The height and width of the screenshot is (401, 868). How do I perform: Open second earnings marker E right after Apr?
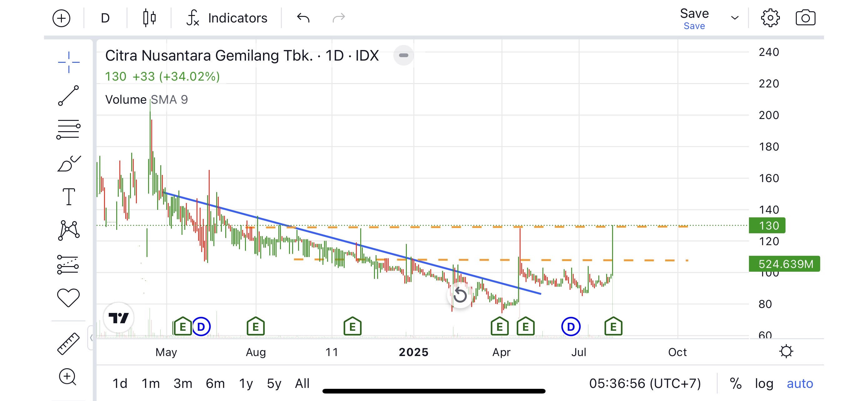coord(526,326)
